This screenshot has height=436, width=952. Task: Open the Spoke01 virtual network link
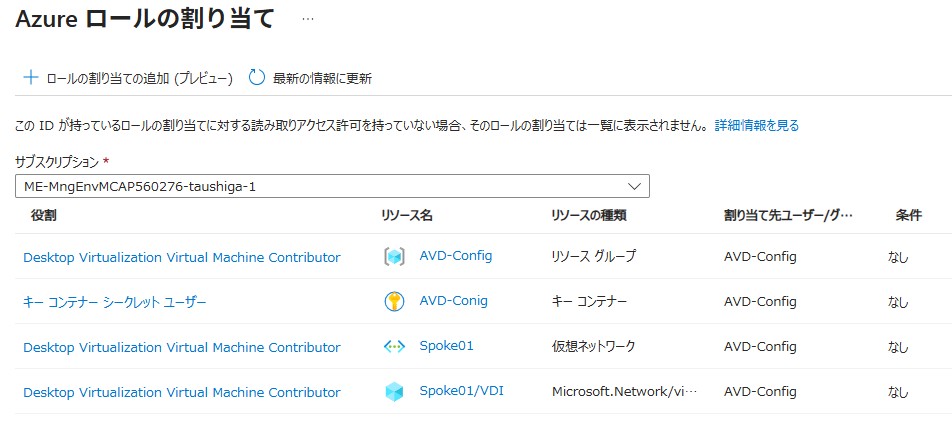pos(447,346)
